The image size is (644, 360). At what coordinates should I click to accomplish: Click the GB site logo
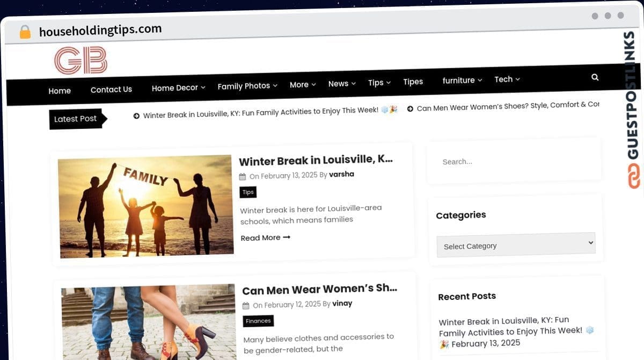pos(81,61)
